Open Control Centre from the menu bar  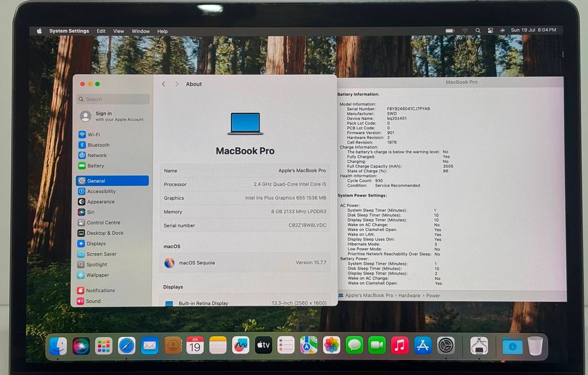(490, 30)
